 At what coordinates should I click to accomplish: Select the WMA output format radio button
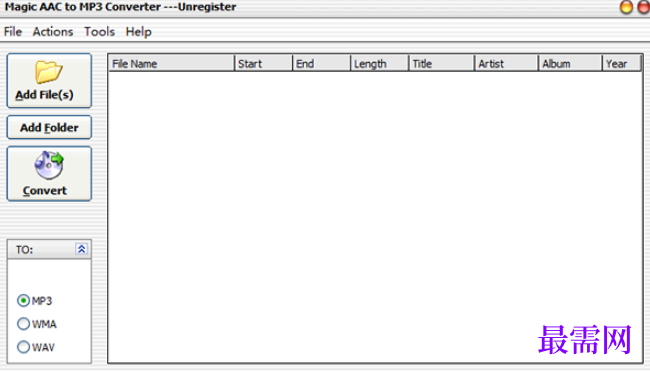(x=24, y=324)
